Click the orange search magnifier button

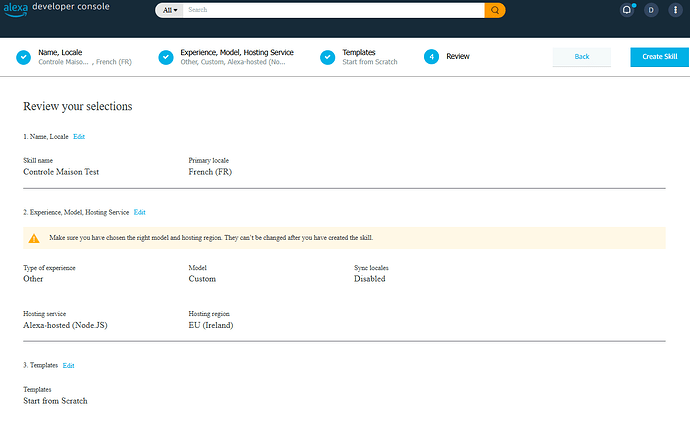tap(495, 10)
